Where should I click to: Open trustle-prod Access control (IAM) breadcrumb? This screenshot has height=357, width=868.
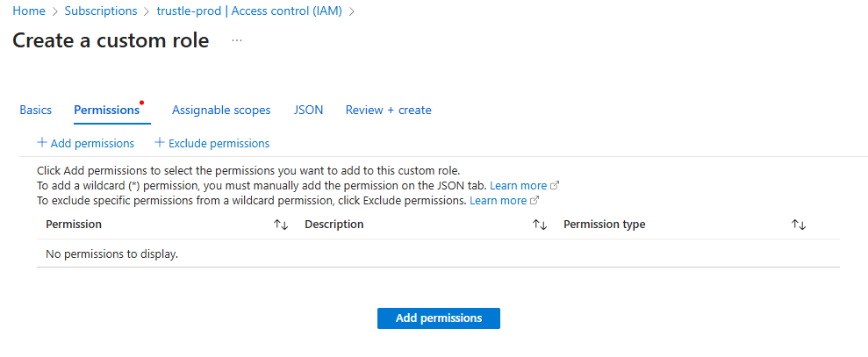[x=249, y=11]
